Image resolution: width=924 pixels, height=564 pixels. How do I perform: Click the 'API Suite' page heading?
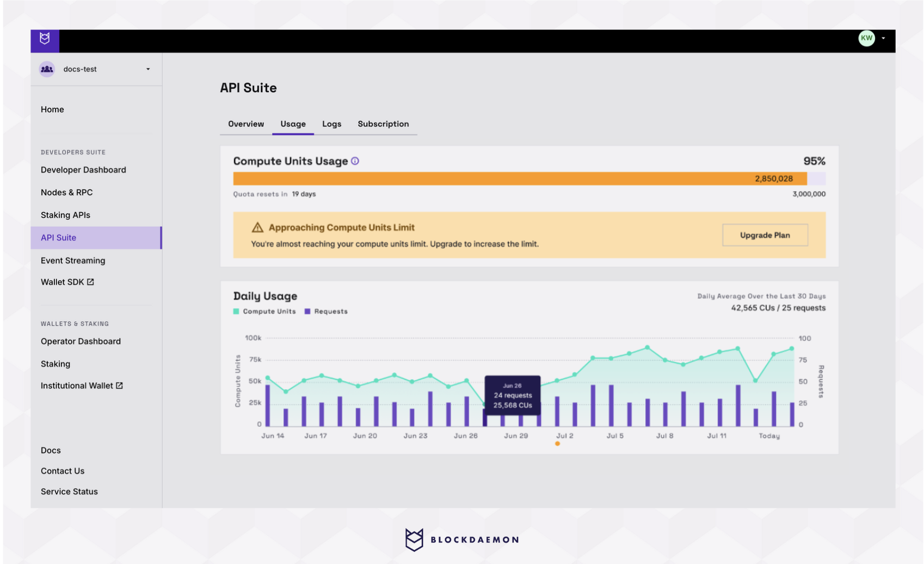(x=248, y=88)
